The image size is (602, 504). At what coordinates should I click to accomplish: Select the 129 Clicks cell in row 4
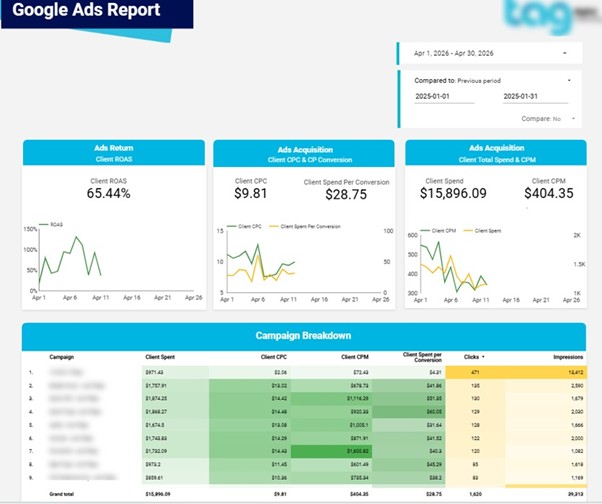pyautogui.click(x=475, y=412)
